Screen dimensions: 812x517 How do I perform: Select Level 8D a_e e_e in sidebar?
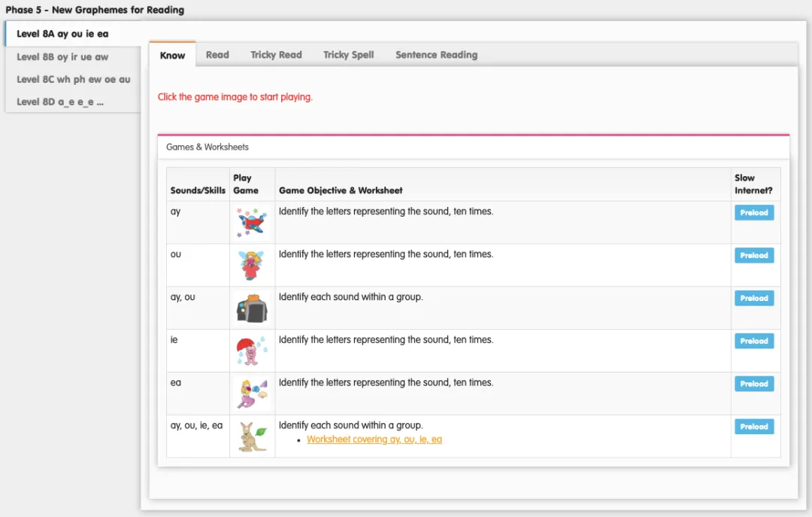click(60, 102)
